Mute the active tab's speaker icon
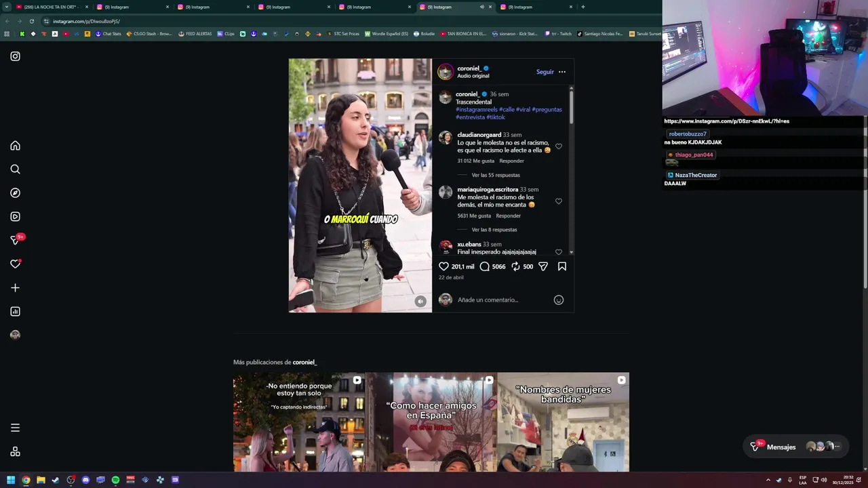This screenshot has height=488, width=868. point(482,7)
